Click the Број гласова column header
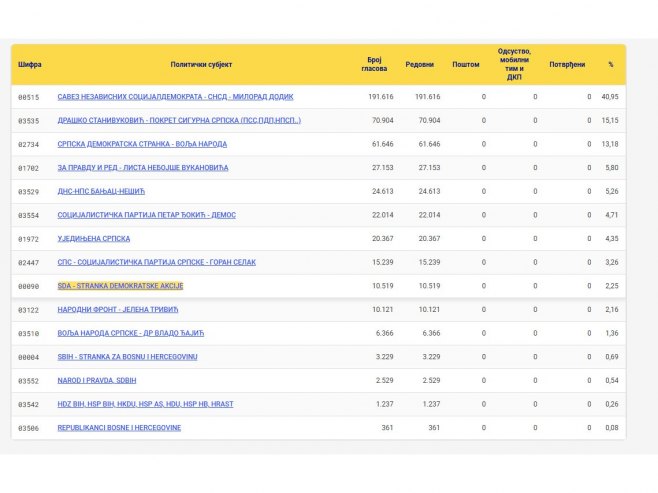 pyautogui.click(x=374, y=64)
